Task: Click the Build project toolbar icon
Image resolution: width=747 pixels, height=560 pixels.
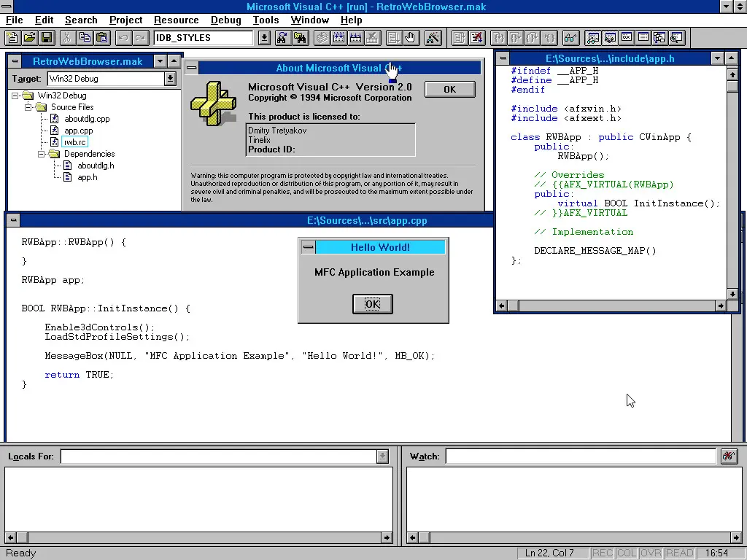Action: pyautogui.click(x=338, y=38)
